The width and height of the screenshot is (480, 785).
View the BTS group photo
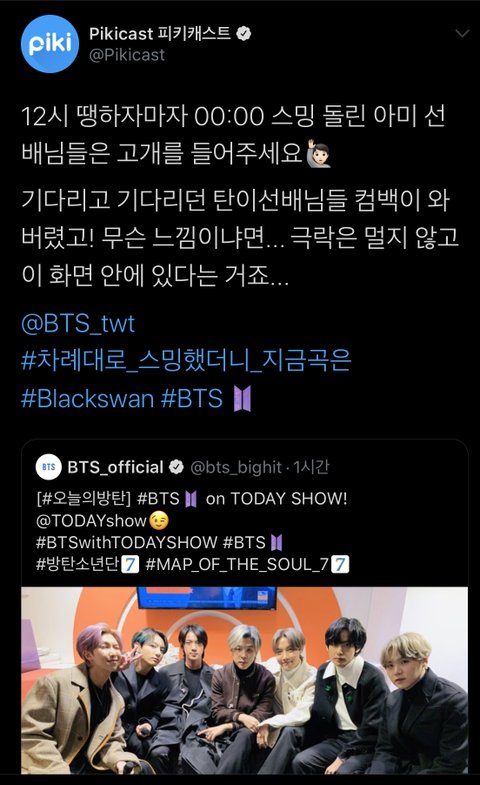coord(244,680)
